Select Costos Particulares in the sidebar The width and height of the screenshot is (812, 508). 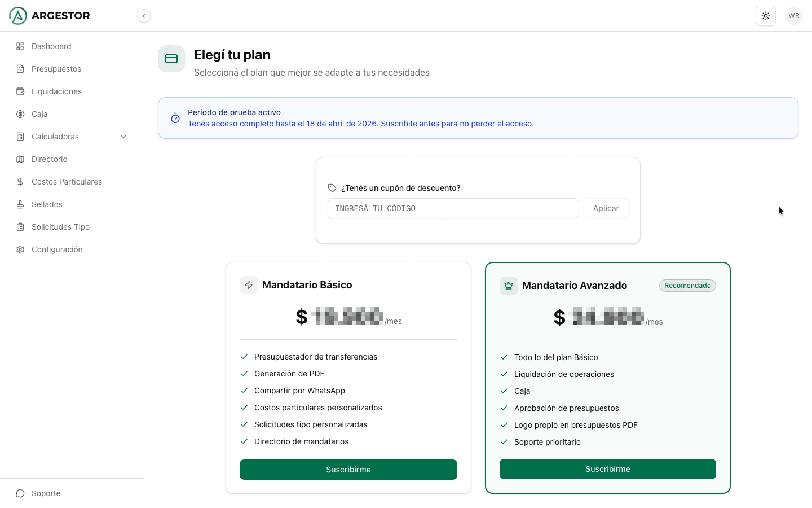click(x=67, y=182)
